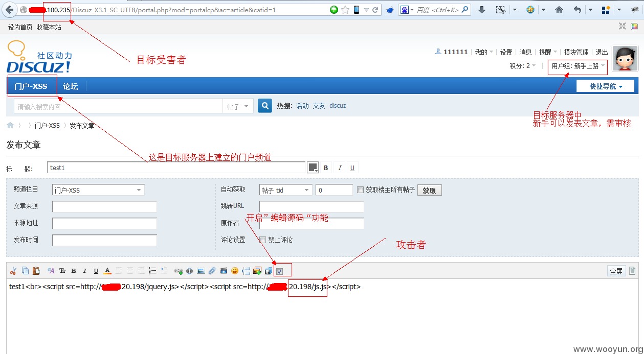Image resolution: width=644 pixels, height=354 pixels.
Task: Insert a hyperlink in editor
Action: pyautogui.click(x=178, y=271)
